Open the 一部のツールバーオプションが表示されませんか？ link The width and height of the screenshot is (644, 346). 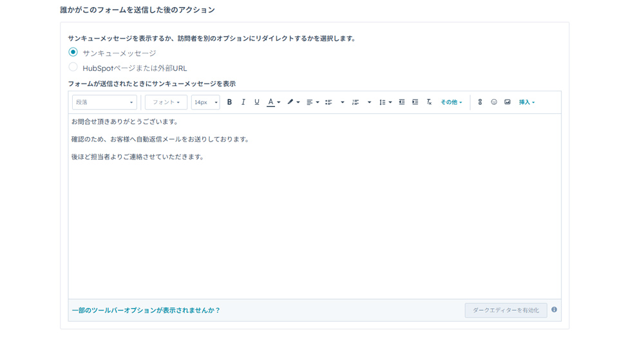coord(146,311)
